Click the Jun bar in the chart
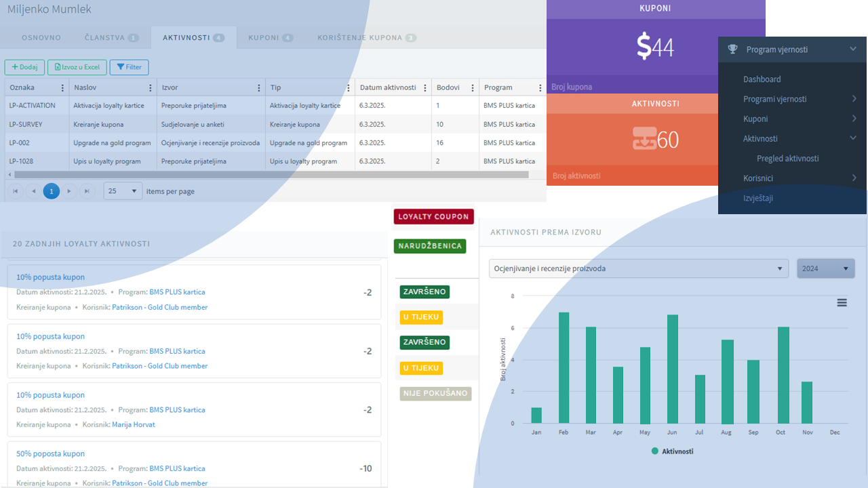The height and width of the screenshot is (488, 868). [672, 369]
